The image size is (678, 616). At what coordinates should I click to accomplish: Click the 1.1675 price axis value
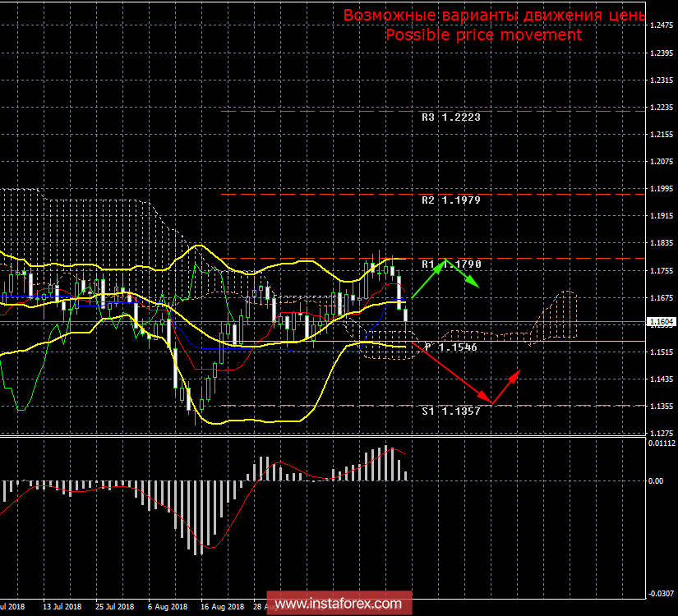[662, 298]
